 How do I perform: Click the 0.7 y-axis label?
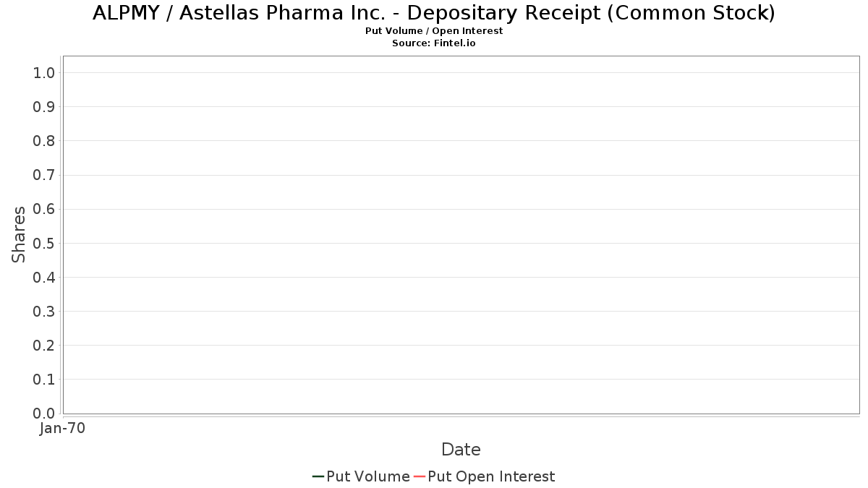[44, 175]
